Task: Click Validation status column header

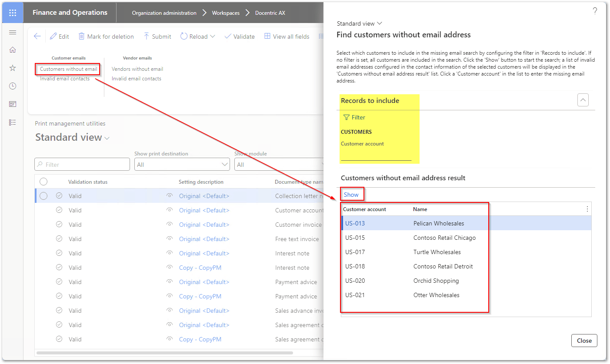Action: point(88,182)
